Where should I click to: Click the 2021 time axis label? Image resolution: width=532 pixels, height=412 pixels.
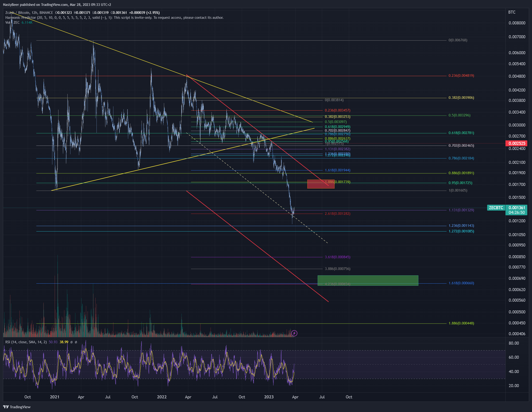pyautogui.click(x=54, y=397)
